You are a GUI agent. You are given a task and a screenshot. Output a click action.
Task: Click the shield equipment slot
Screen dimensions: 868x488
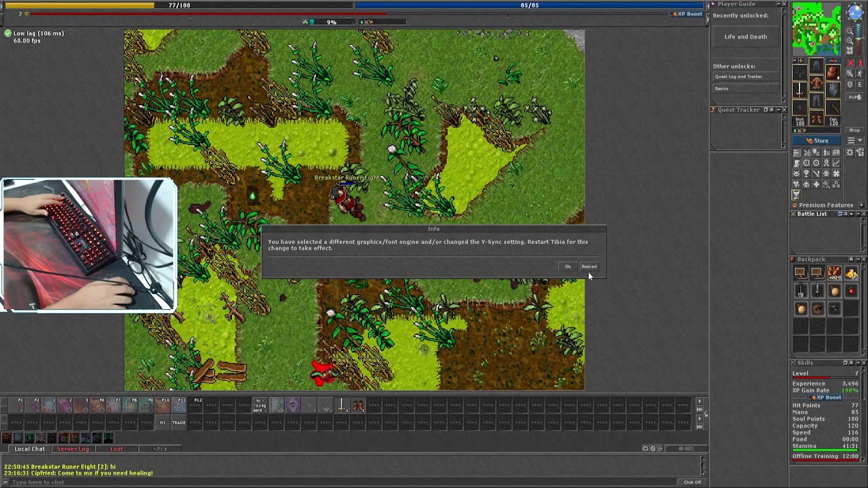(x=833, y=89)
